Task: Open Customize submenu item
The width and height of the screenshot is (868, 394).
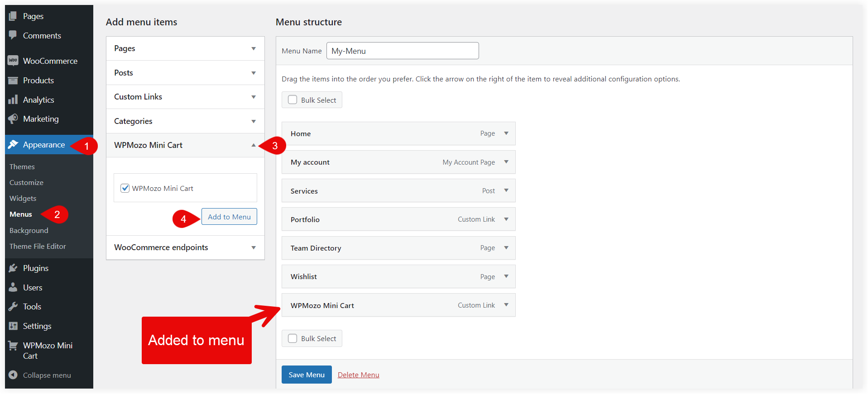Action: [x=26, y=182]
